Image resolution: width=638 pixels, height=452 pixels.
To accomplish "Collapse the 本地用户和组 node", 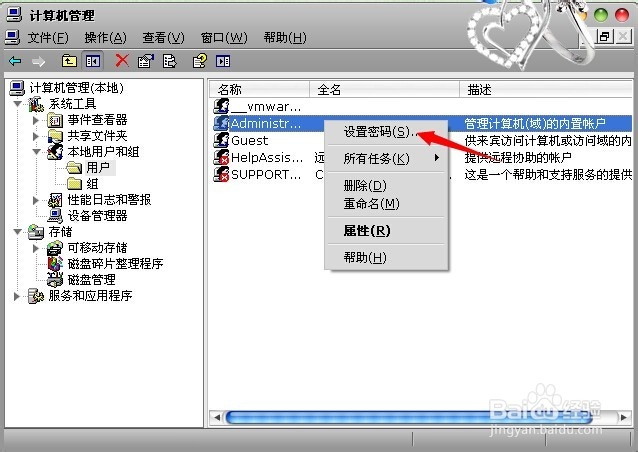I will point(37,152).
